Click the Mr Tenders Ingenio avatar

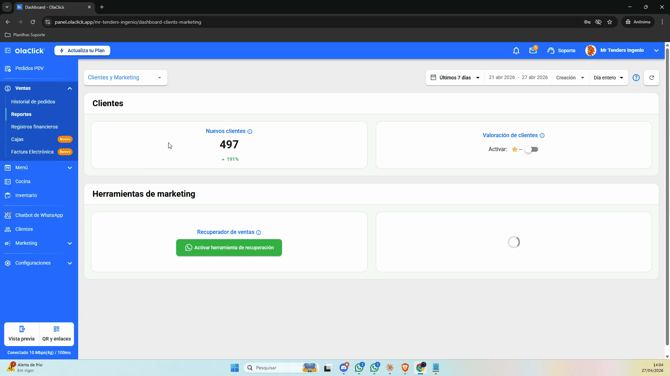(x=591, y=50)
